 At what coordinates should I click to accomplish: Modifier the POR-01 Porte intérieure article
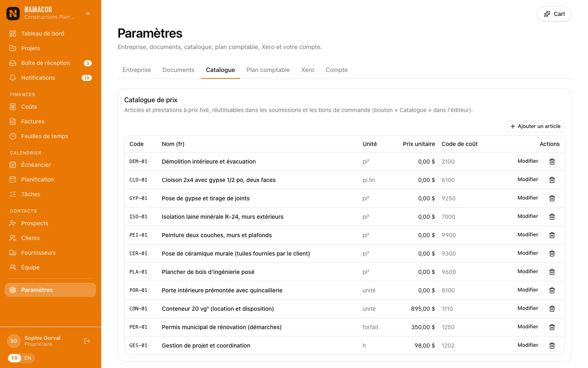528,290
